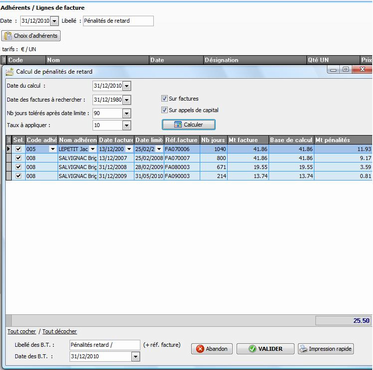Click the red cross Abandon icon
This screenshot has width=373, height=370.
pyautogui.click(x=200, y=349)
